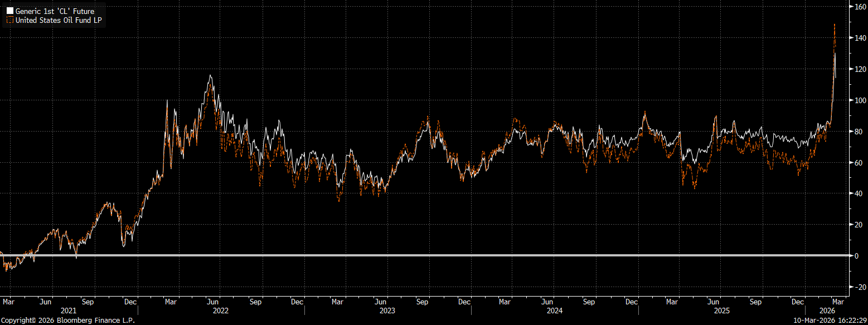Click the 2023 year label on time axis

pos(387,310)
